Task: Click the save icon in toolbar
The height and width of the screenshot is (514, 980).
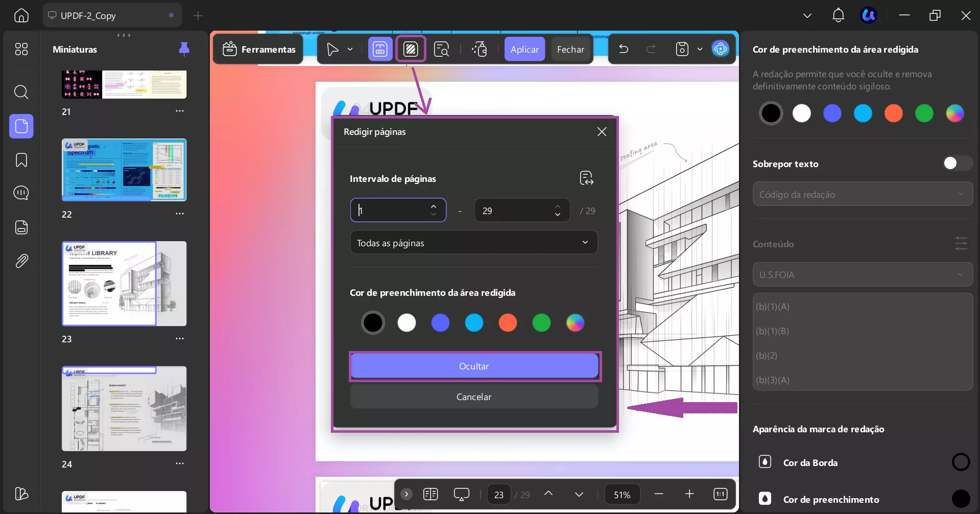Action: (682, 49)
